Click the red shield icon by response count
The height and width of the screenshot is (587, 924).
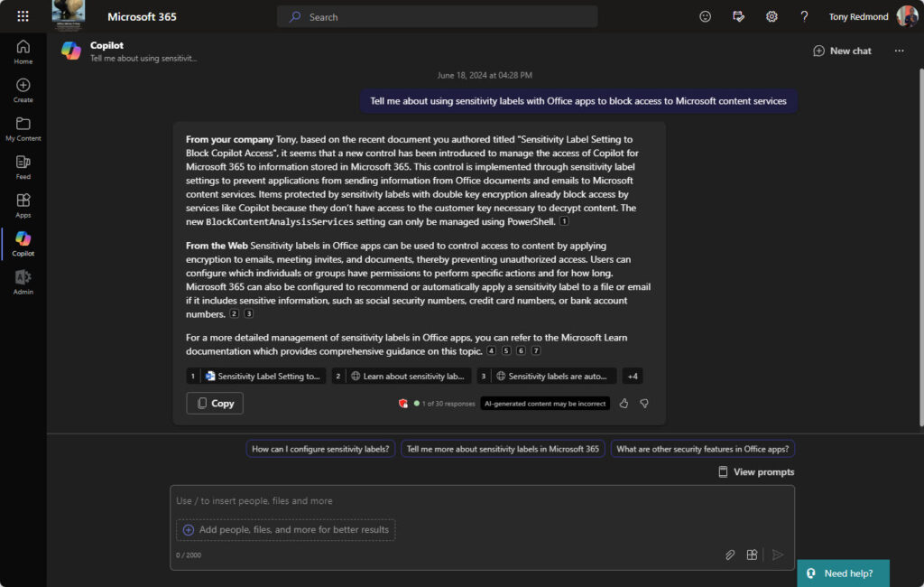click(403, 404)
